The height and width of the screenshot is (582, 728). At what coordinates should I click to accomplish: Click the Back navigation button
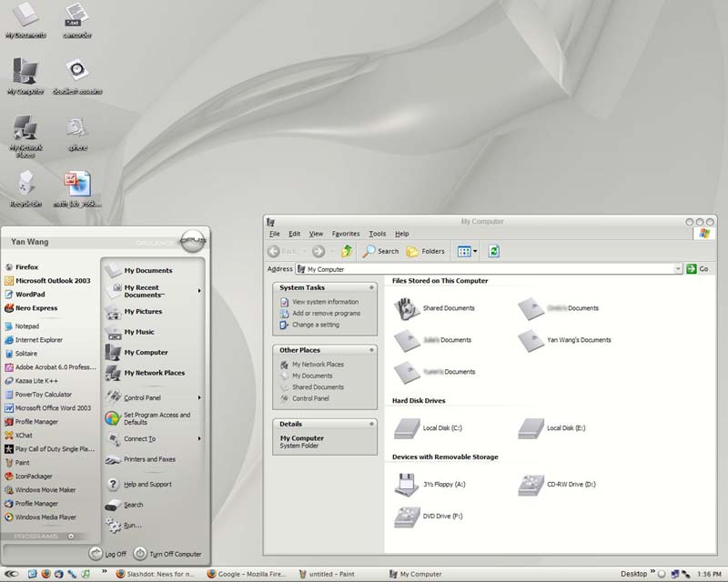tap(283, 251)
